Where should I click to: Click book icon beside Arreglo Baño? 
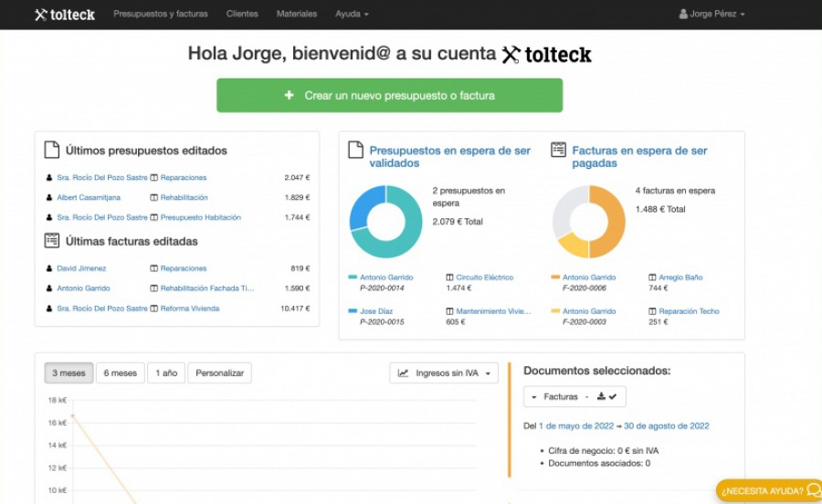652,278
